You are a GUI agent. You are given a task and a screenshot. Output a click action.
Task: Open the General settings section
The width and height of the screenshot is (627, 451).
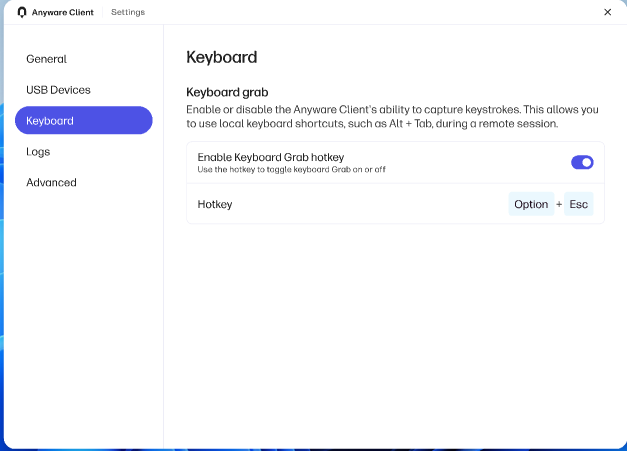[x=46, y=59]
